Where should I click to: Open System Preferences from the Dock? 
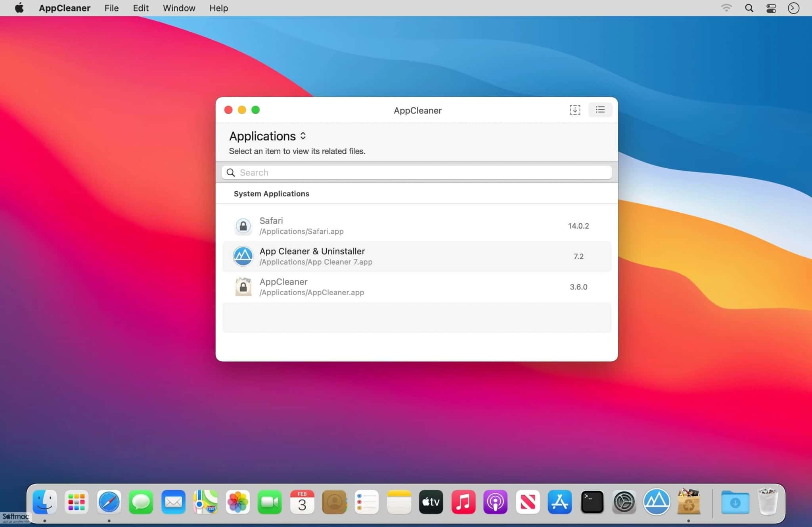pos(624,502)
